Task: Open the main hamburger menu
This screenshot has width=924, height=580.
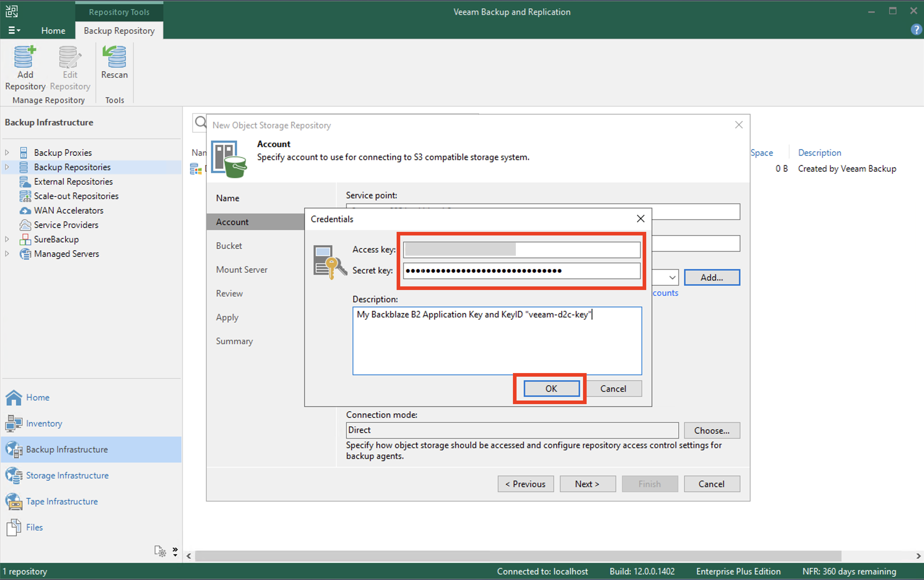Action: (14, 30)
